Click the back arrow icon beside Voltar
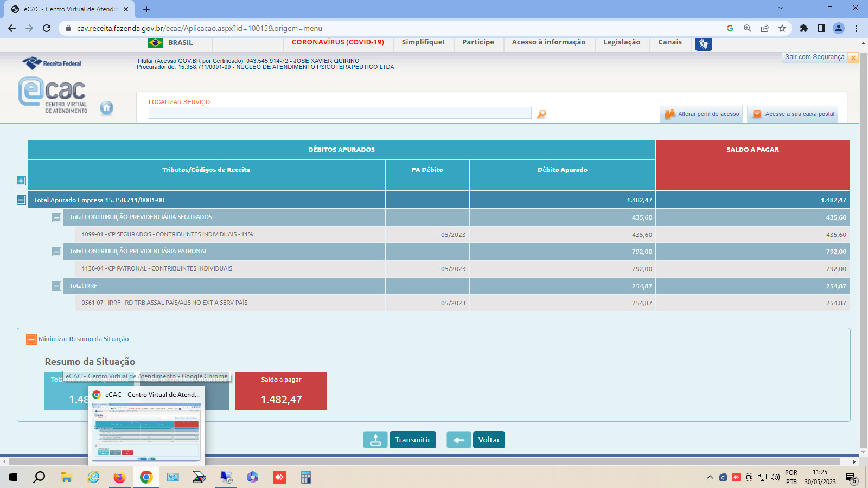Viewport: 868px width, 488px height. (458, 440)
